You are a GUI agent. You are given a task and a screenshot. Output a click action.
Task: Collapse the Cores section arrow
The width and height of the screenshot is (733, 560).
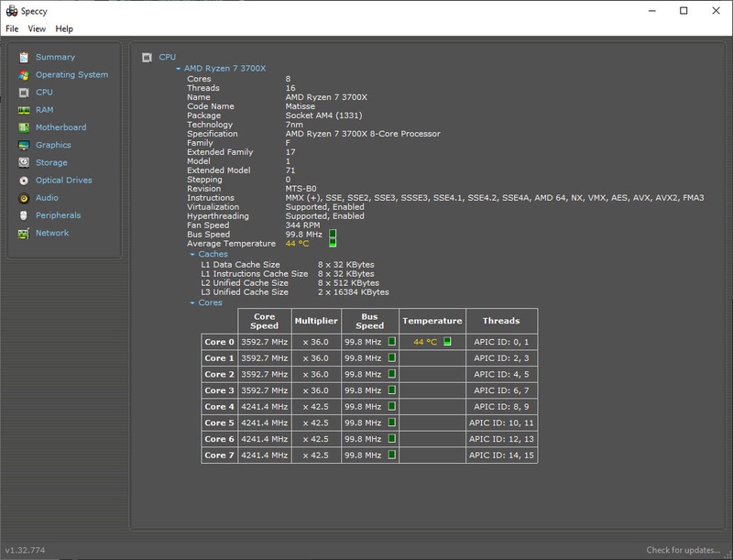coord(192,302)
